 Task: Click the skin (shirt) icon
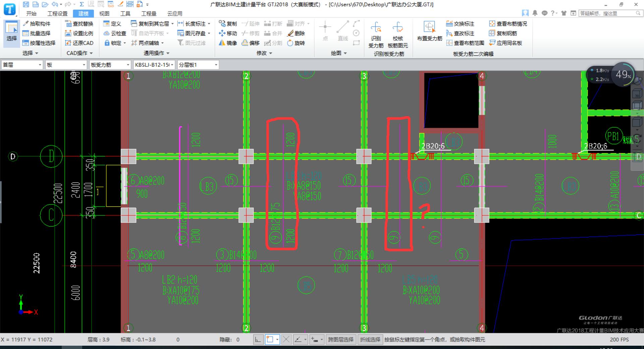pos(564,13)
